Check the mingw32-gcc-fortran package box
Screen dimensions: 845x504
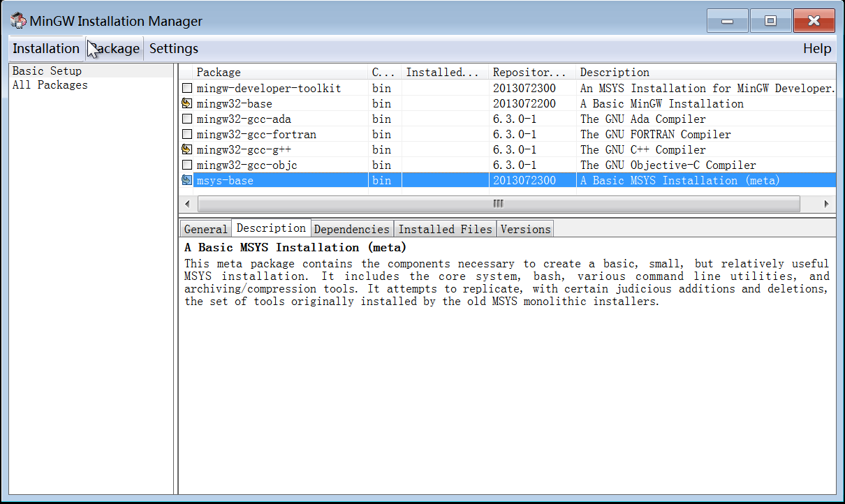coord(186,134)
